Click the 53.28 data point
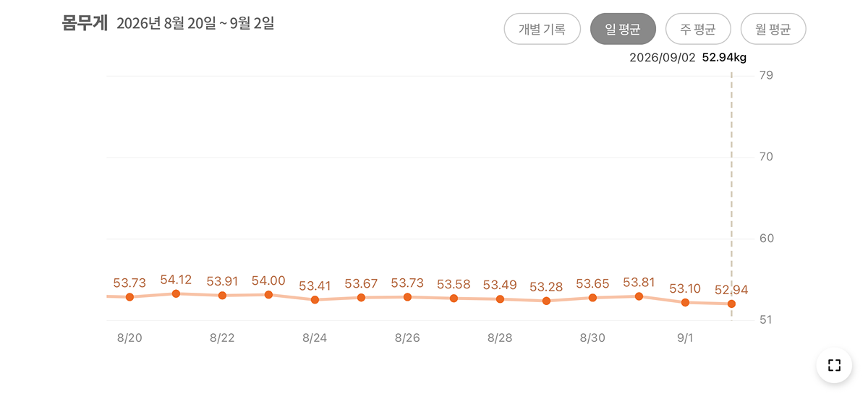This screenshot has height=399, width=868. point(546,301)
